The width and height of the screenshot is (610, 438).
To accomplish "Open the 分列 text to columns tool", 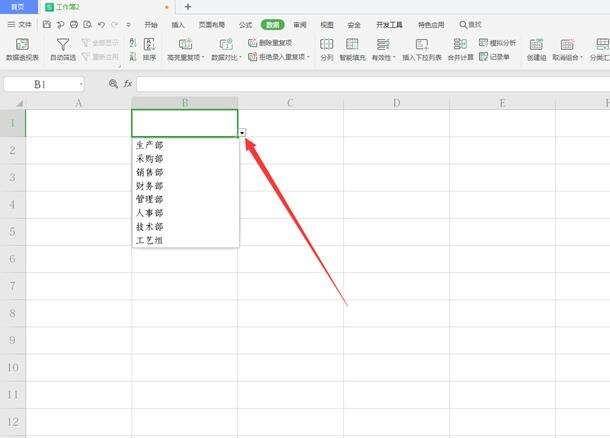I will coord(327,49).
